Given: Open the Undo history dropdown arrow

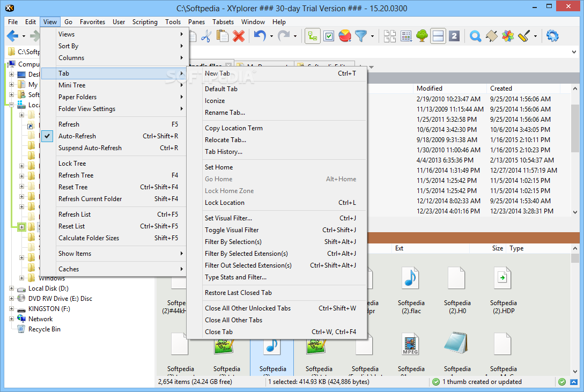Looking at the screenshot, I should click(271, 36).
